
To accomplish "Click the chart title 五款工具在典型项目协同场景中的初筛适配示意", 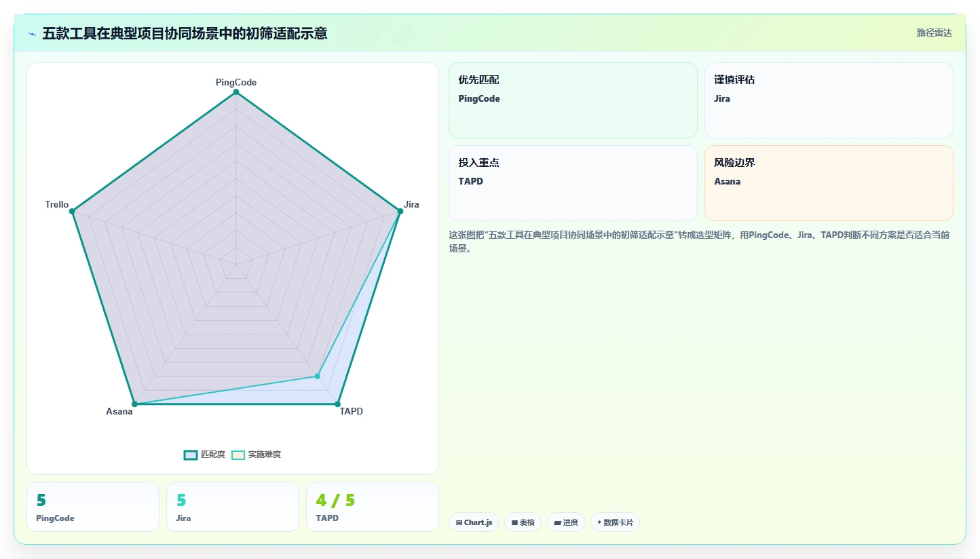I will [x=185, y=33].
